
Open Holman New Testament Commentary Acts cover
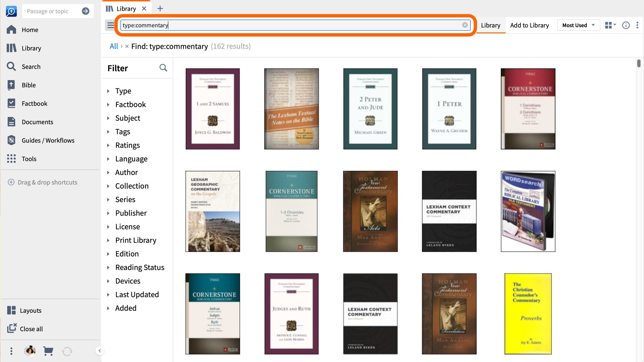(370, 211)
